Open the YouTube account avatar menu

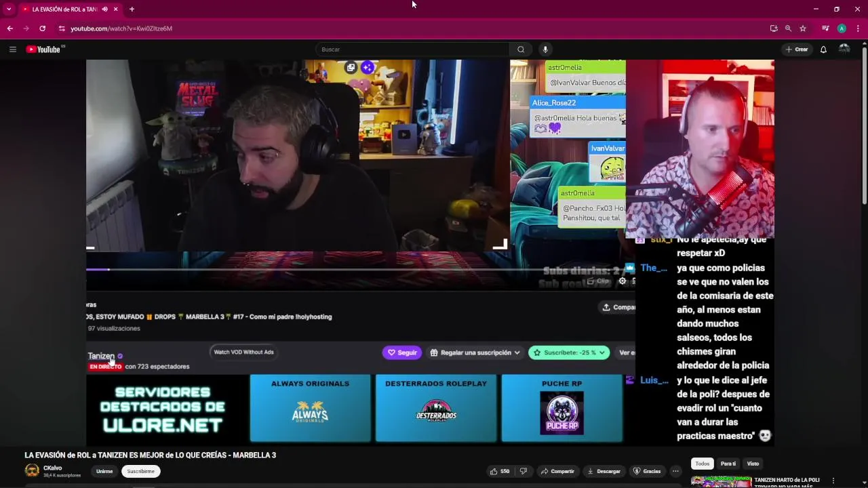844,49
